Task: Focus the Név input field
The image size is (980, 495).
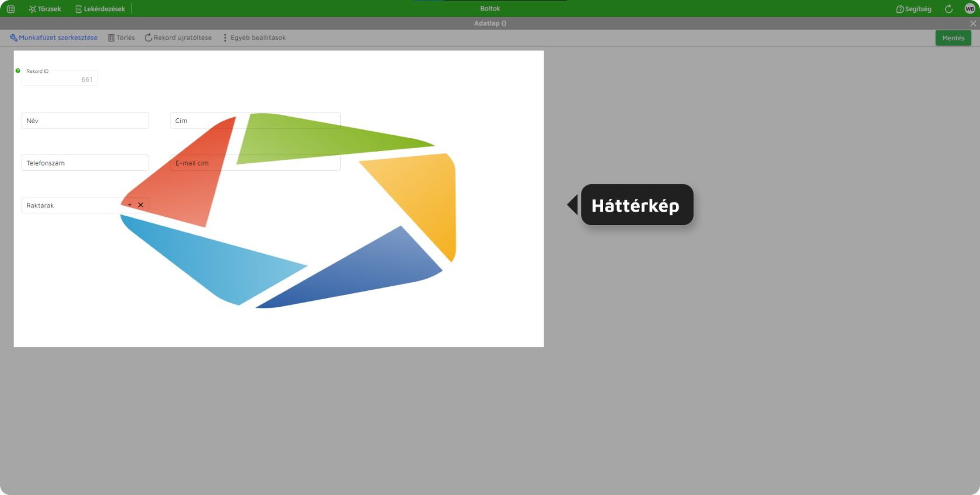Action: click(x=85, y=121)
